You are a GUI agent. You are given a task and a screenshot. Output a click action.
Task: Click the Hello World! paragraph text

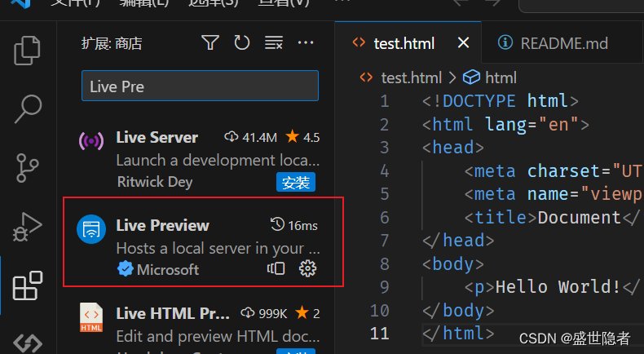pos(558,287)
